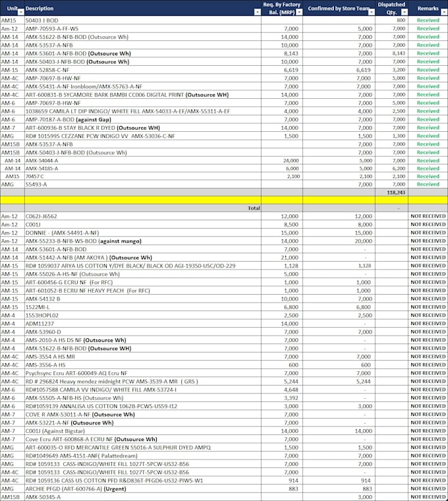The image size is (448, 501).
Task: Select cell 'AMX-53221-A-NF (Outsource Wh)'
Action: [143, 423]
